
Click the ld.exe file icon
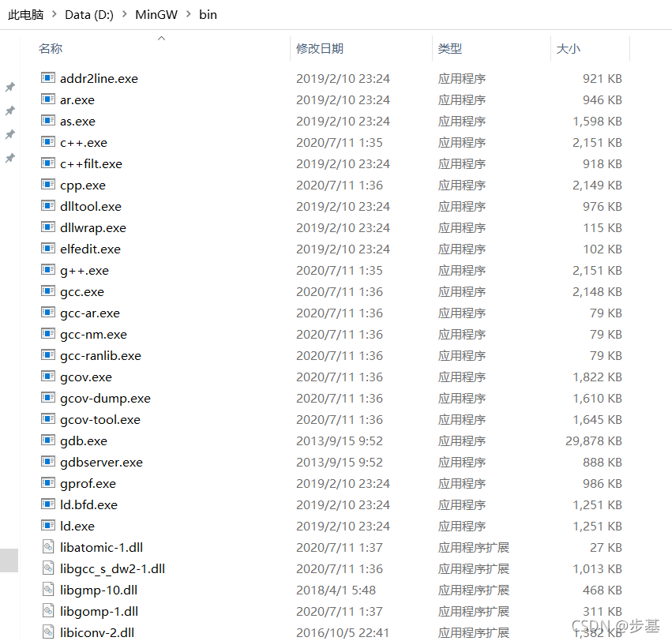coord(48,526)
